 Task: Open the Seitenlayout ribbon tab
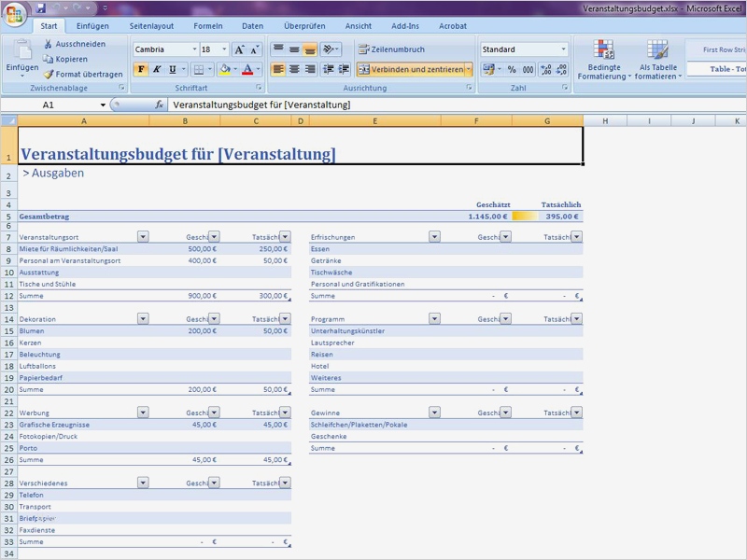151,26
